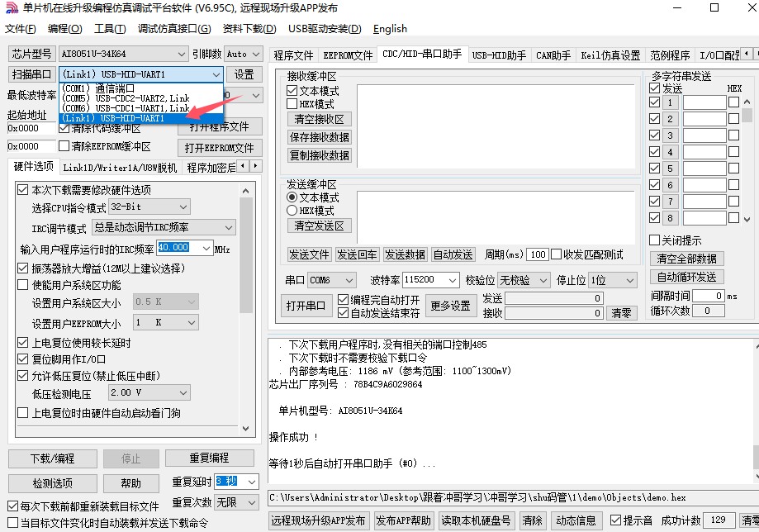Toggle HEX模式 checkbox in 接收缓冲区
The height and width of the screenshot is (532, 759).
coord(292,103)
